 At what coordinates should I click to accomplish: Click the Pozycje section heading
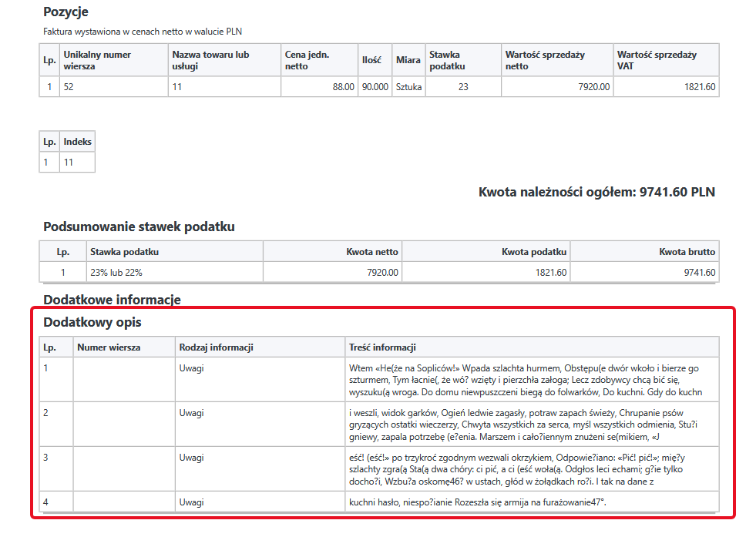[x=66, y=12]
